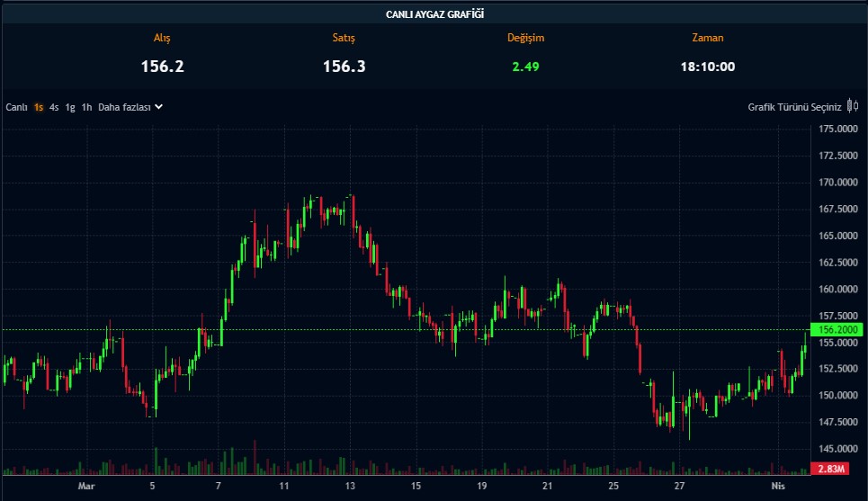Select the '4s' timeframe
868x501 pixels.
54,107
